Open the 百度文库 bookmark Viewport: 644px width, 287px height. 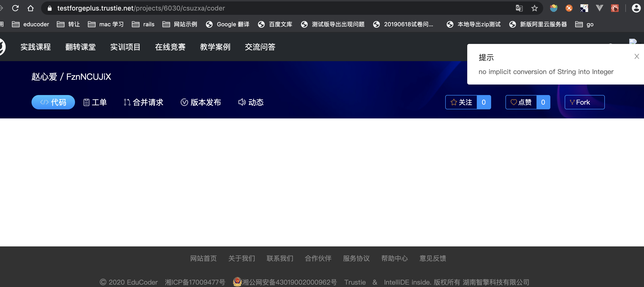coord(275,24)
